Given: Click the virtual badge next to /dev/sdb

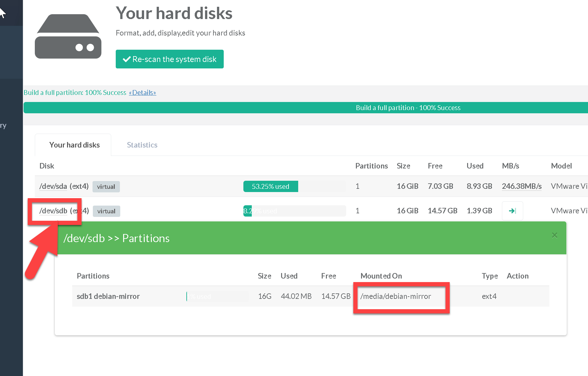Looking at the screenshot, I should tap(106, 211).
